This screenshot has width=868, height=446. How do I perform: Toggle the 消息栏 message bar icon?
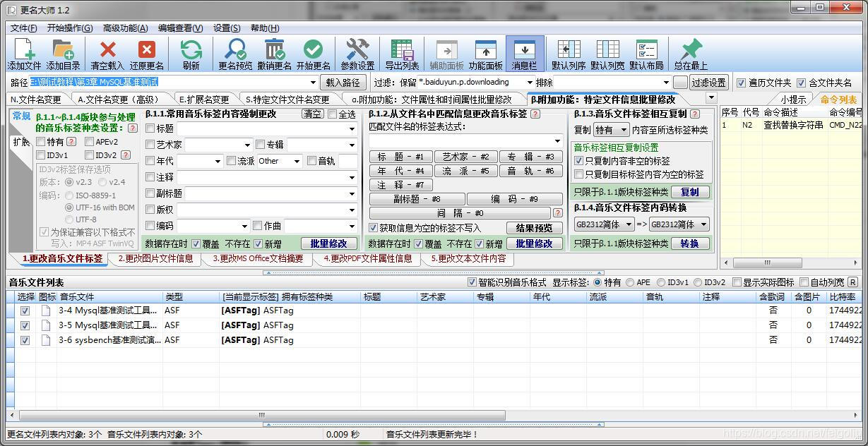(x=524, y=54)
